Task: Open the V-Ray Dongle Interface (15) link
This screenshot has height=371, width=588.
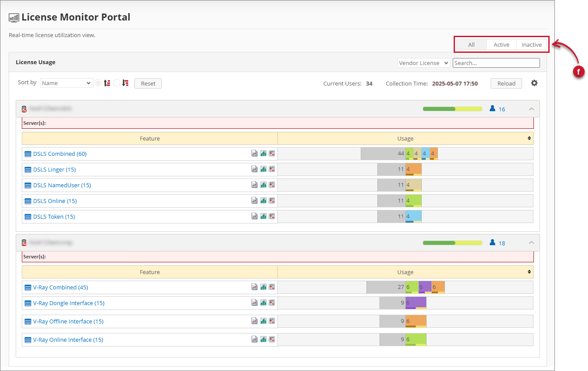Action: coord(68,303)
